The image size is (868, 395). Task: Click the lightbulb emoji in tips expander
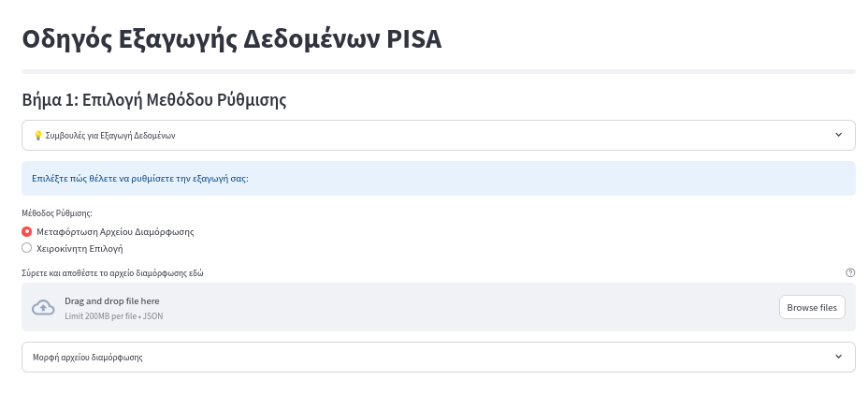(37, 135)
